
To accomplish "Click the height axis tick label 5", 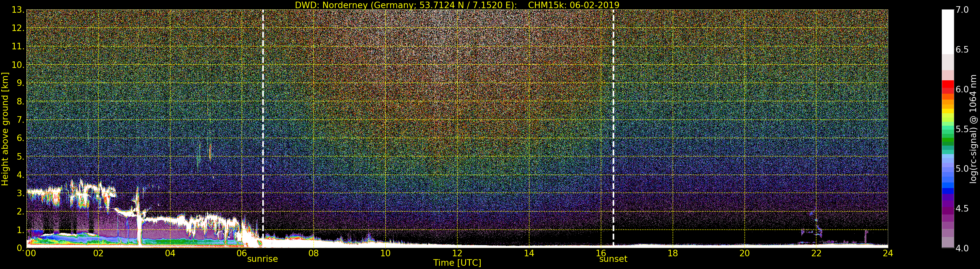I will tap(21, 156).
